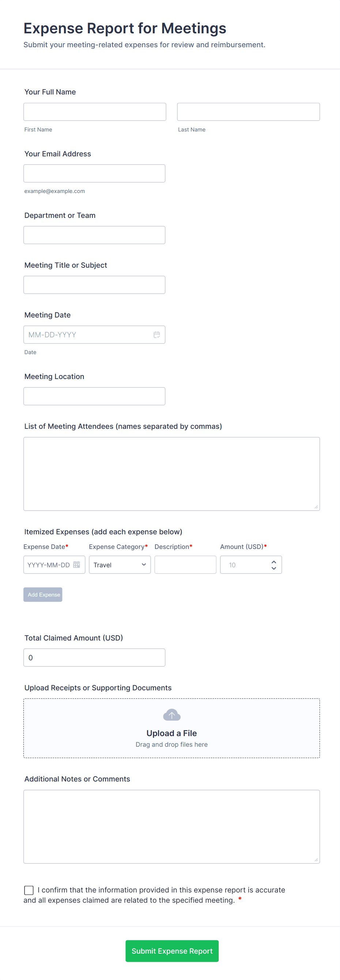This screenshot has height=980, width=340.
Task: Click the Upload a File area
Action: tap(172, 728)
